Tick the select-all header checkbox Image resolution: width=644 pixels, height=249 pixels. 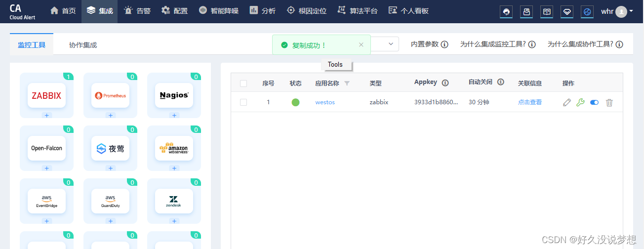pos(243,83)
